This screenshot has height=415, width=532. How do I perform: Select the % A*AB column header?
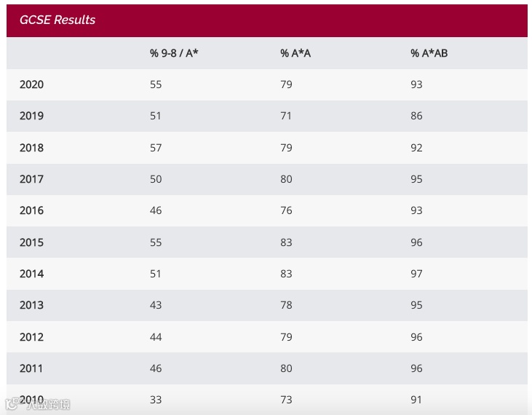pyautogui.click(x=429, y=53)
